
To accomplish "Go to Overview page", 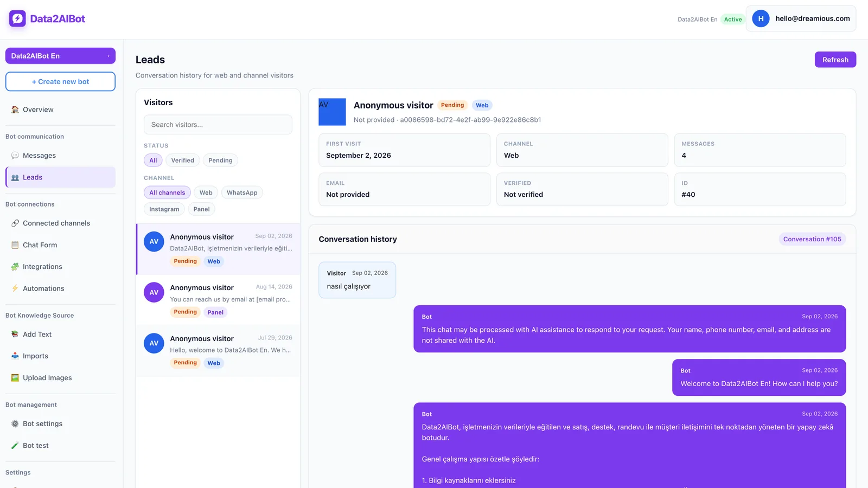I will (x=60, y=110).
